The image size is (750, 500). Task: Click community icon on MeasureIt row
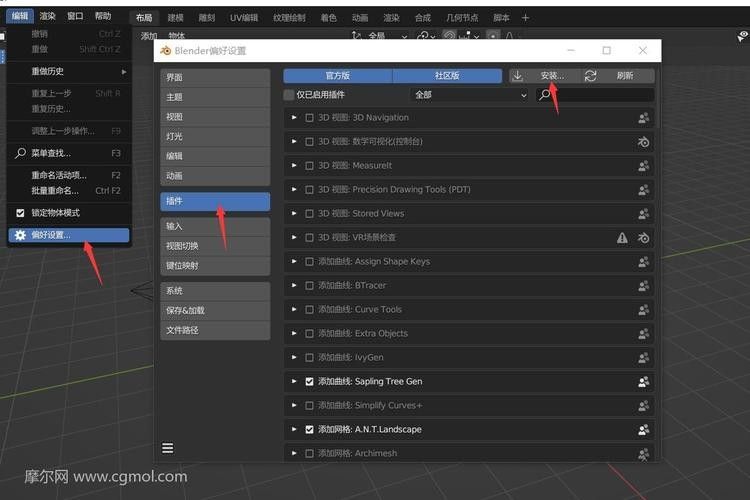click(x=643, y=166)
